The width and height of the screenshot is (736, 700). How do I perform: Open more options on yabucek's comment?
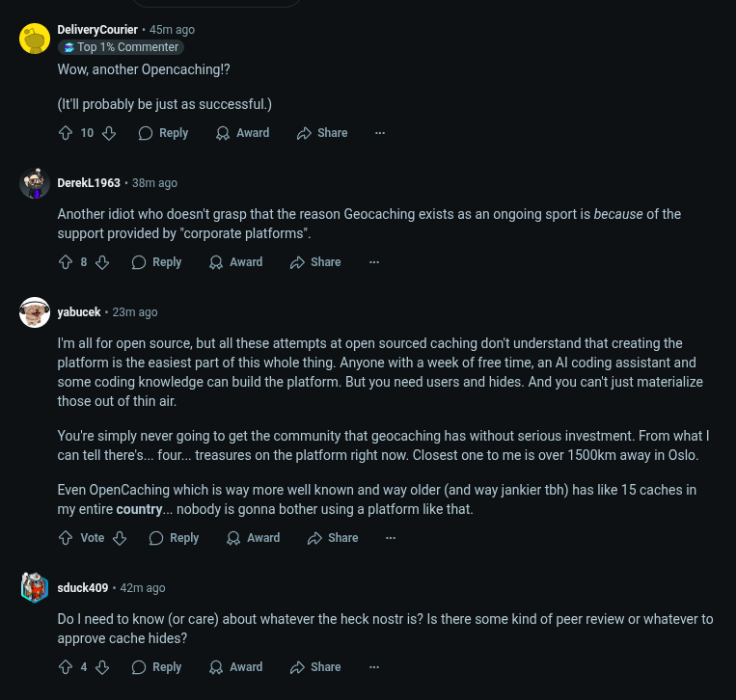391,538
